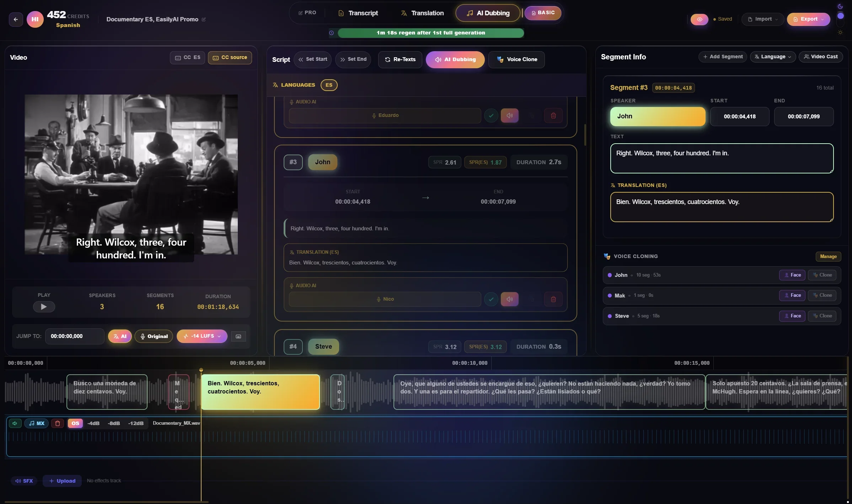
Task: Open the Import dropdown
Action: pos(763,19)
